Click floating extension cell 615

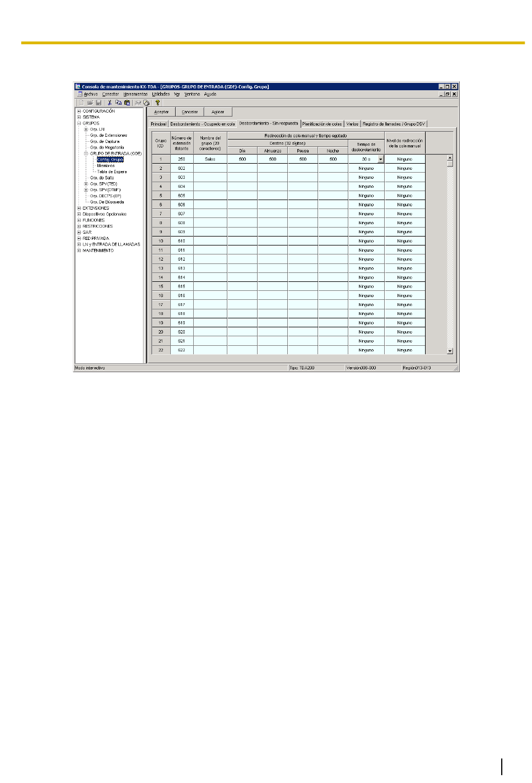point(181,286)
